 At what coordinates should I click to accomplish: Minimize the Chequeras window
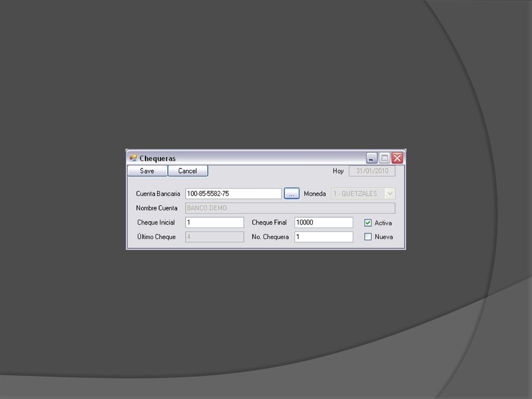click(371, 158)
